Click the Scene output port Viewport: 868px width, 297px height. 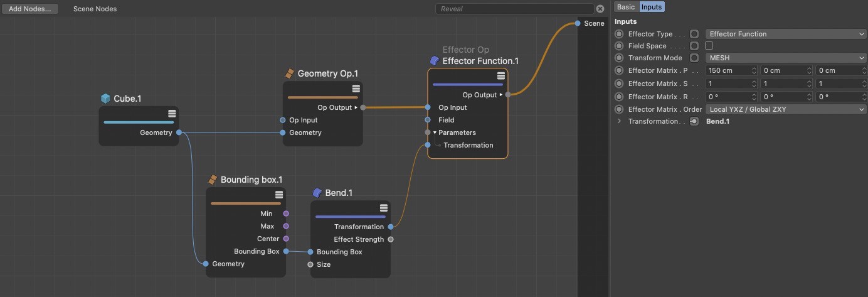(x=578, y=23)
